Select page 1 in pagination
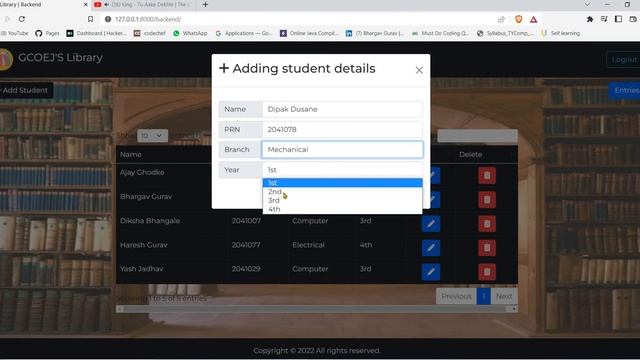This screenshot has height=360, width=640. pyautogui.click(x=484, y=296)
